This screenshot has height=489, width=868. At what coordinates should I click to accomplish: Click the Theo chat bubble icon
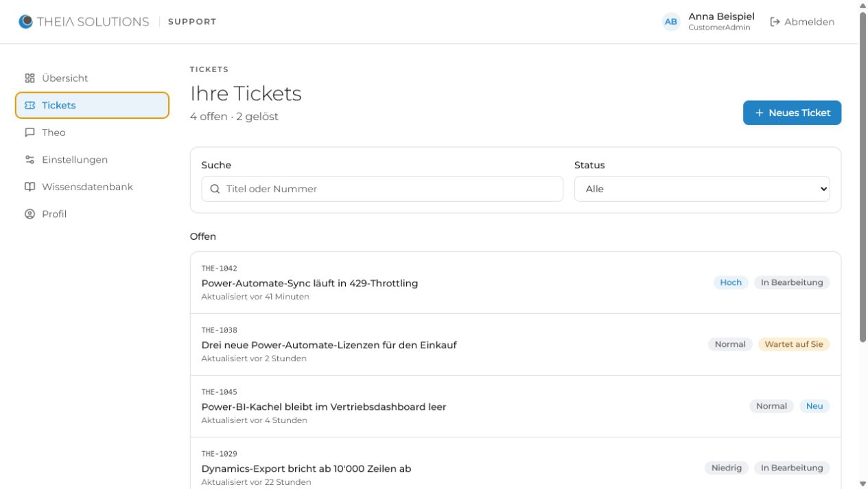tap(30, 133)
